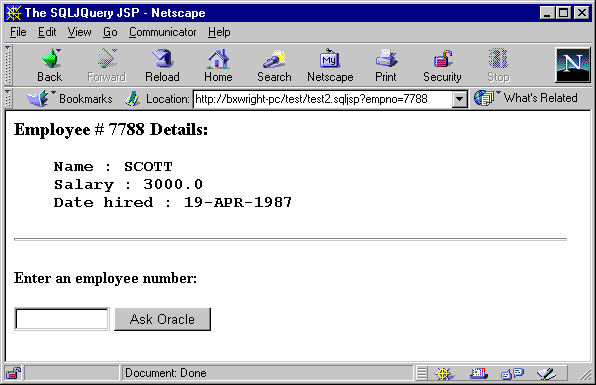Open the Search toolbar button
This screenshot has height=385, width=596.
coord(274,65)
